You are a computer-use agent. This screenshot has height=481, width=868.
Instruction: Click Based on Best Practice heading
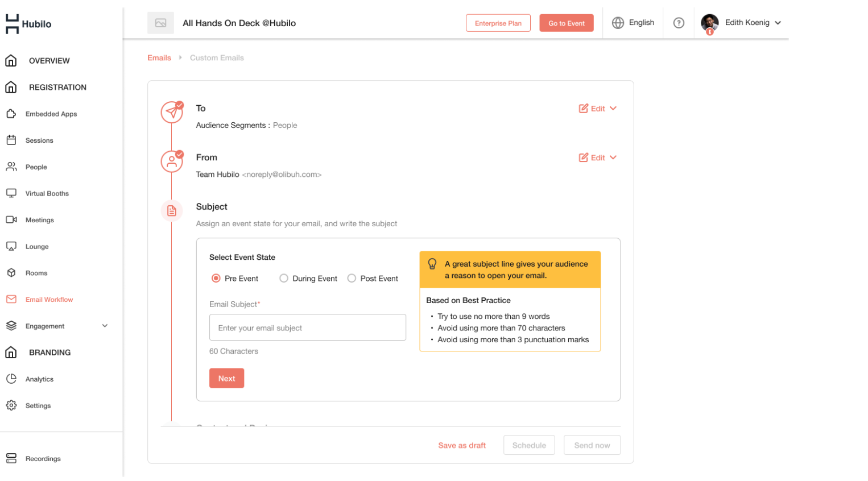[x=468, y=300]
